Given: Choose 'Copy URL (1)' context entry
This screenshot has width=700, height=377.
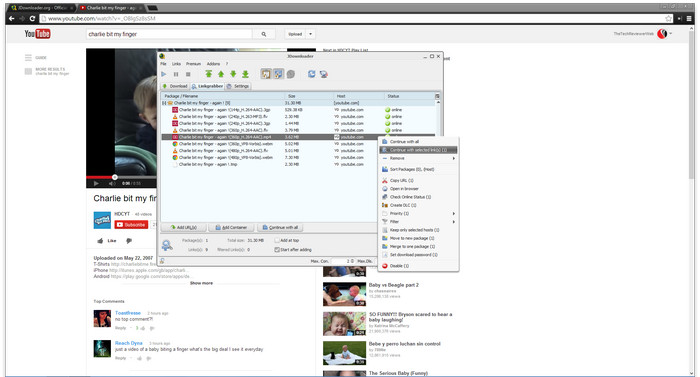Looking at the screenshot, I should [418, 180].
